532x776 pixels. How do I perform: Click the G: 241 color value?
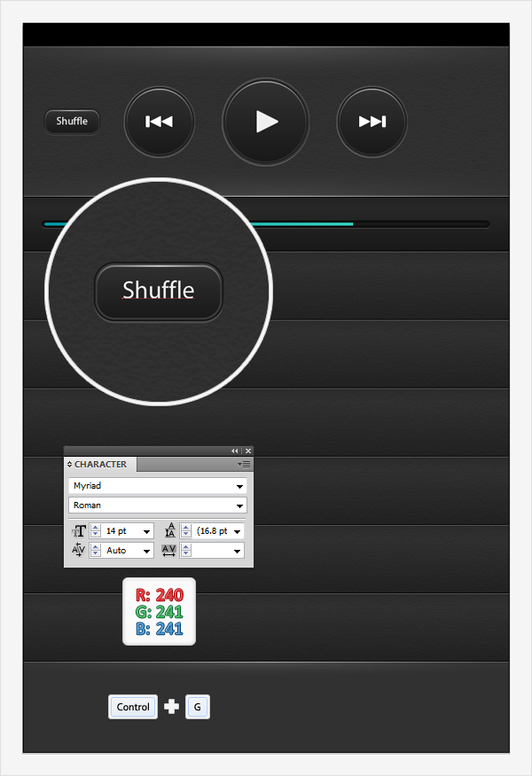[x=160, y=612]
